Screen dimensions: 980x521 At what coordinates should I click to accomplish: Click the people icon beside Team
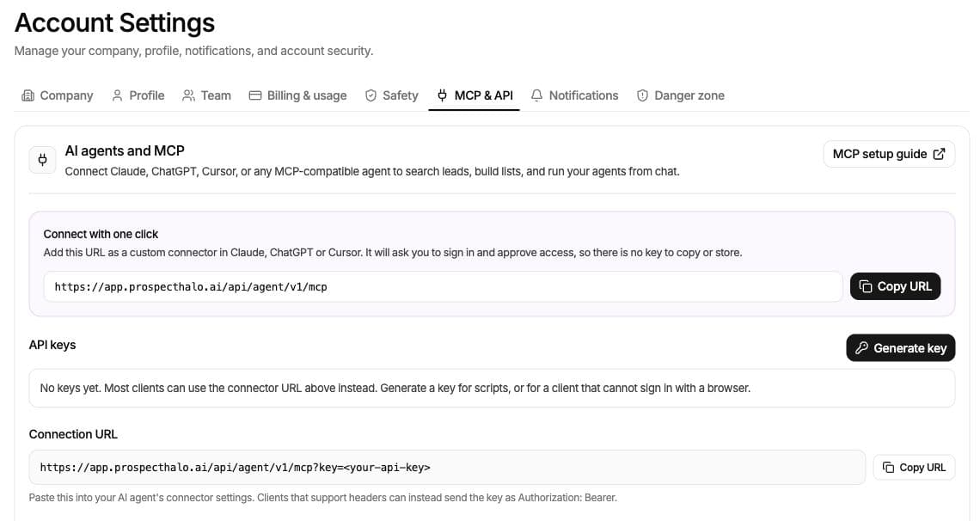tap(188, 95)
